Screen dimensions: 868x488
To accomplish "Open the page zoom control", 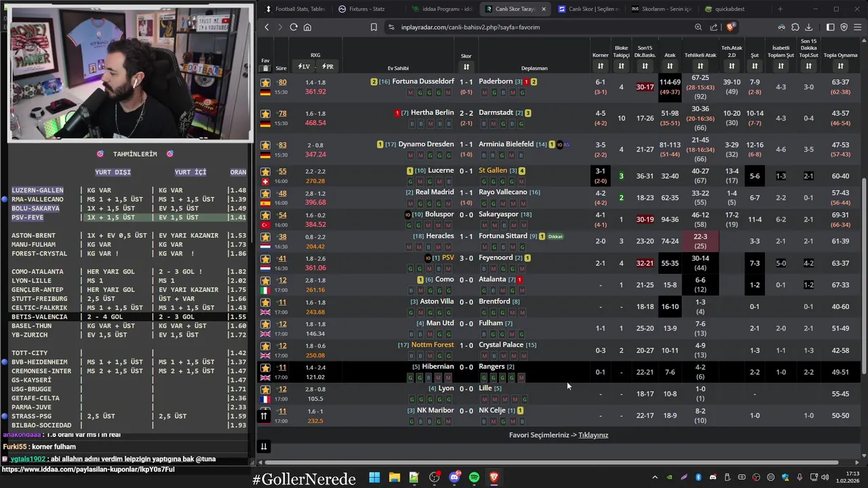I will (698, 27).
